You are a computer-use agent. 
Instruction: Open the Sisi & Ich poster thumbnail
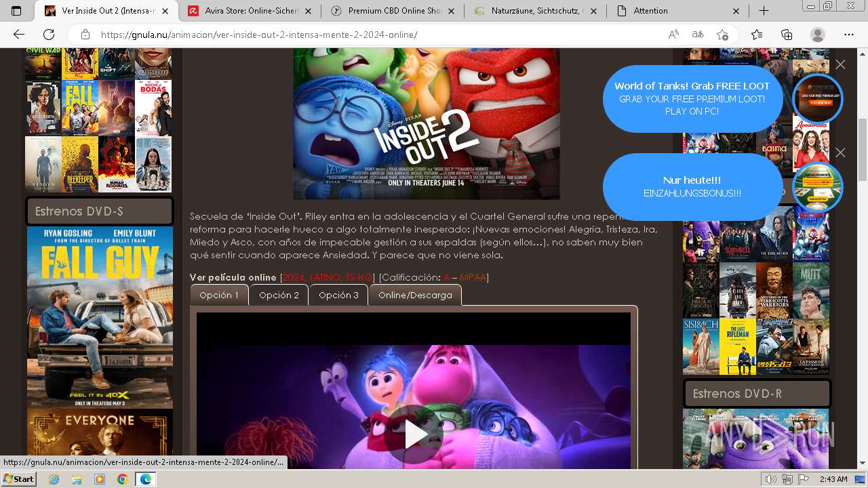pos(701,346)
